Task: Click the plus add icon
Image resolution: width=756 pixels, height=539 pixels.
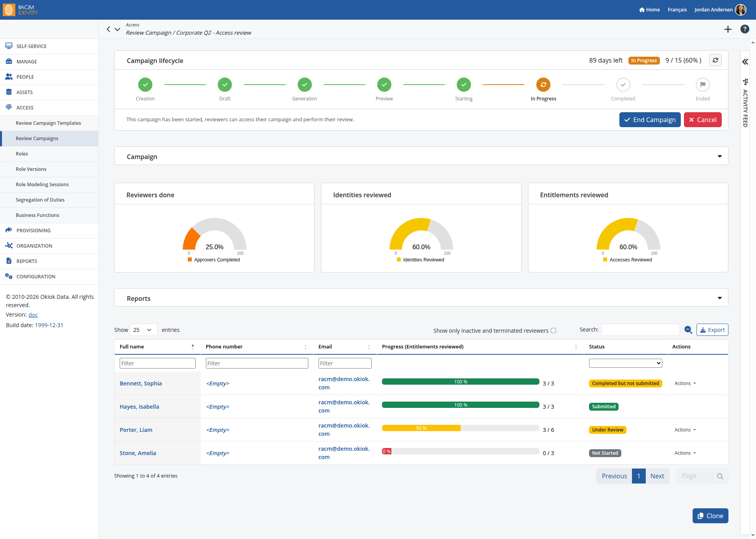Action: [728, 29]
